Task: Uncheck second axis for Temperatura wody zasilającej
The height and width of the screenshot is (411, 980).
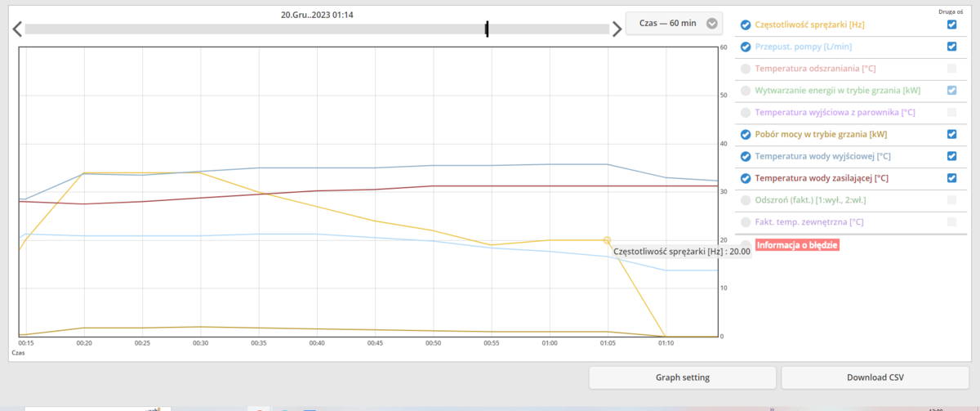Action: pyautogui.click(x=951, y=178)
